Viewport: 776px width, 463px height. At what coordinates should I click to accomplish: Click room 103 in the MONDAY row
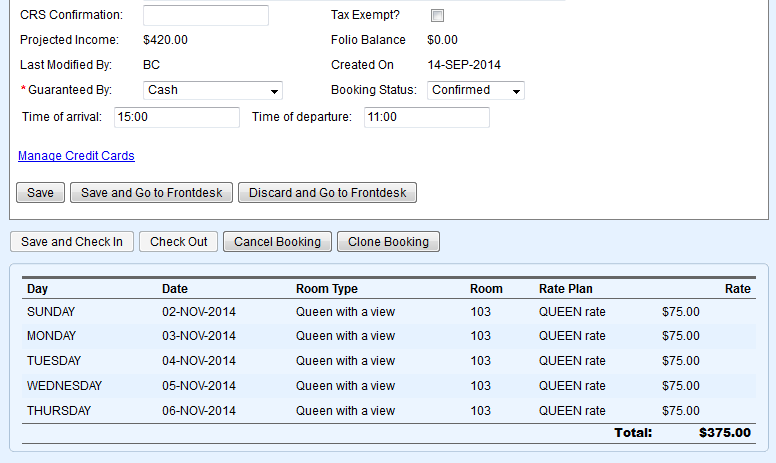click(481, 336)
